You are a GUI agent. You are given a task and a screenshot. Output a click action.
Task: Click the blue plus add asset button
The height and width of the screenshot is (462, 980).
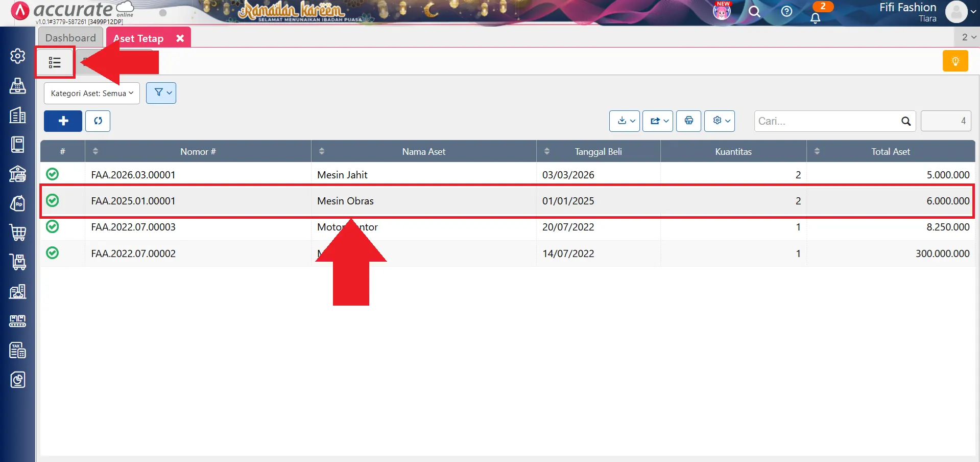63,121
